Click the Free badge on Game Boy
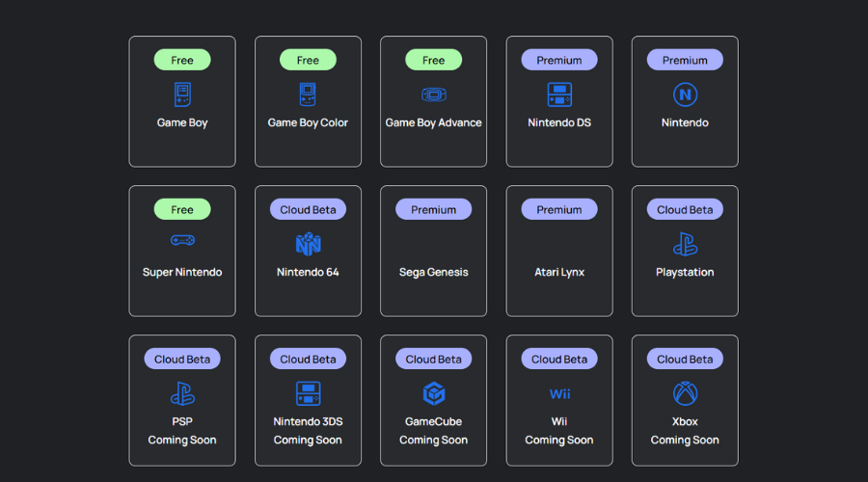The height and width of the screenshot is (482, 868). click(x=182, y=60)
